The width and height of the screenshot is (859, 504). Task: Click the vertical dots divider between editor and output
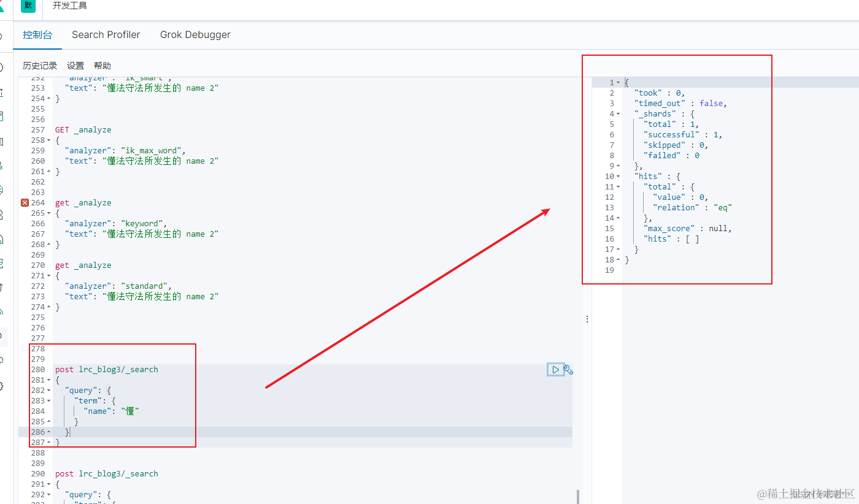[x=587, y=319]
